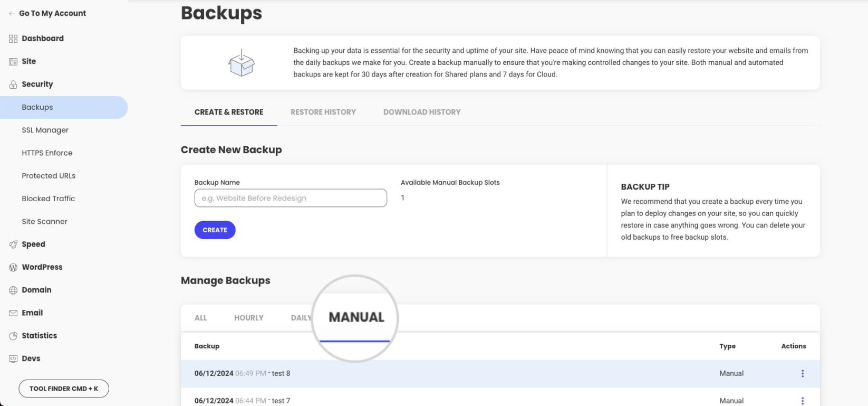Filter backups by Hourly tab
The width and height of the screenshot is (868, 406).
[249, 318]
